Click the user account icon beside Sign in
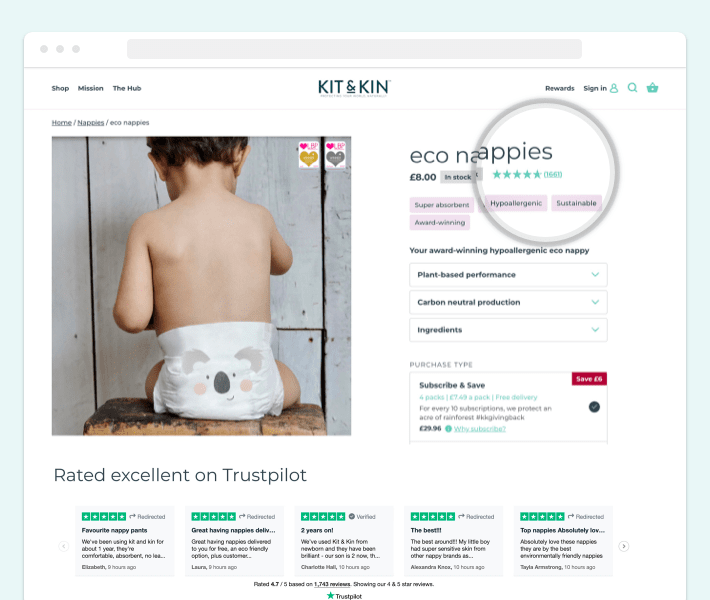Screen dimensions: 710x600 click(x=614, y=88)
